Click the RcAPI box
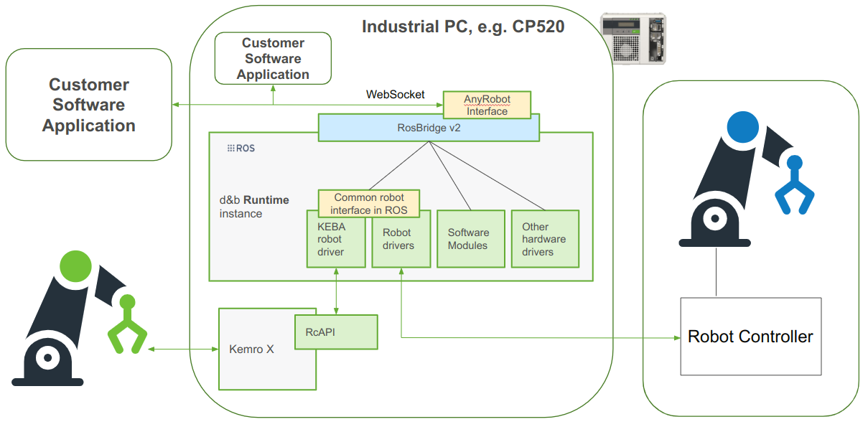 [336, 332]
